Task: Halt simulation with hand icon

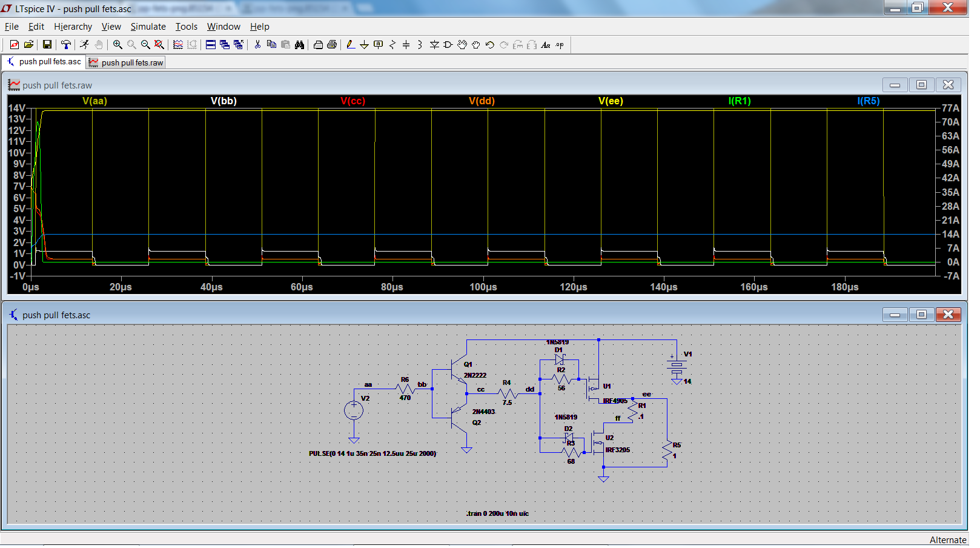Action: (99, 45)
